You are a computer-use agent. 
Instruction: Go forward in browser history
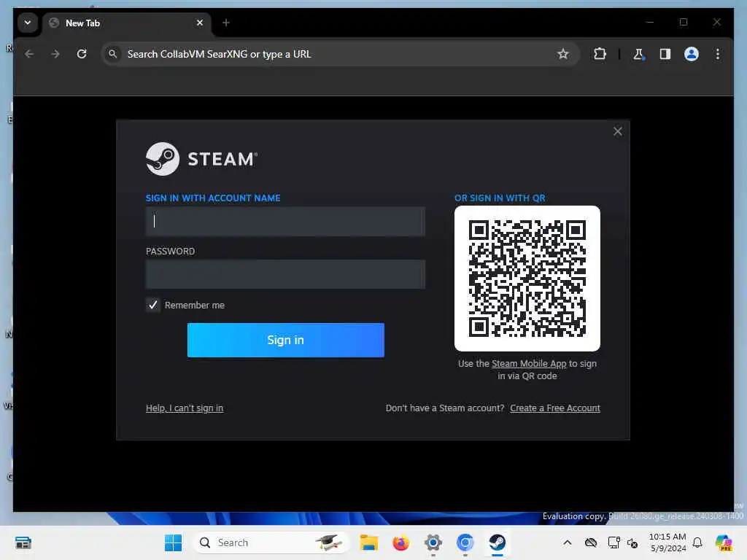point(55,54)
